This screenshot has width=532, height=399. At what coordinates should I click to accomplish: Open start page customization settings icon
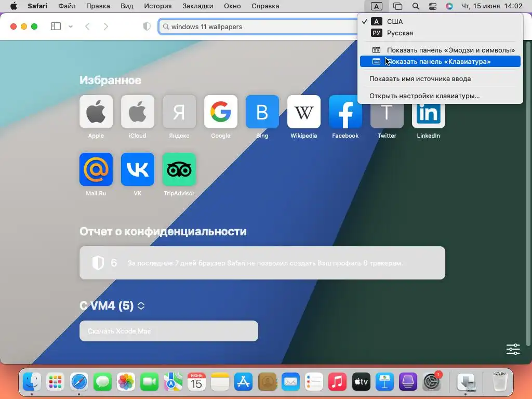click(x=513, y=349)
